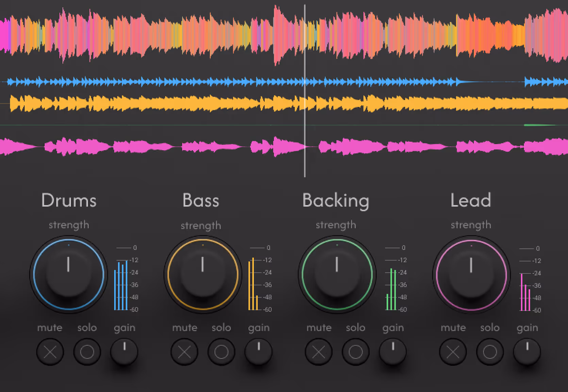Click the strength label under Backing
This screenshot has width=568, height=392.
click(336, 225)
